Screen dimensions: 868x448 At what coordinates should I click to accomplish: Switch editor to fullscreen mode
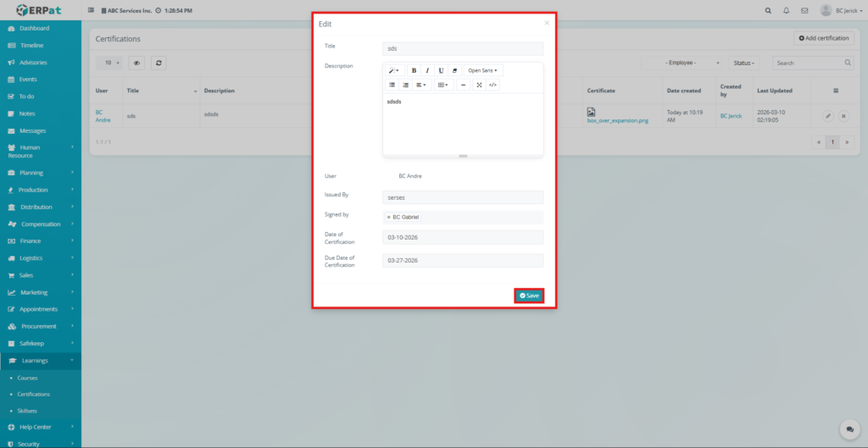point(479,85)
